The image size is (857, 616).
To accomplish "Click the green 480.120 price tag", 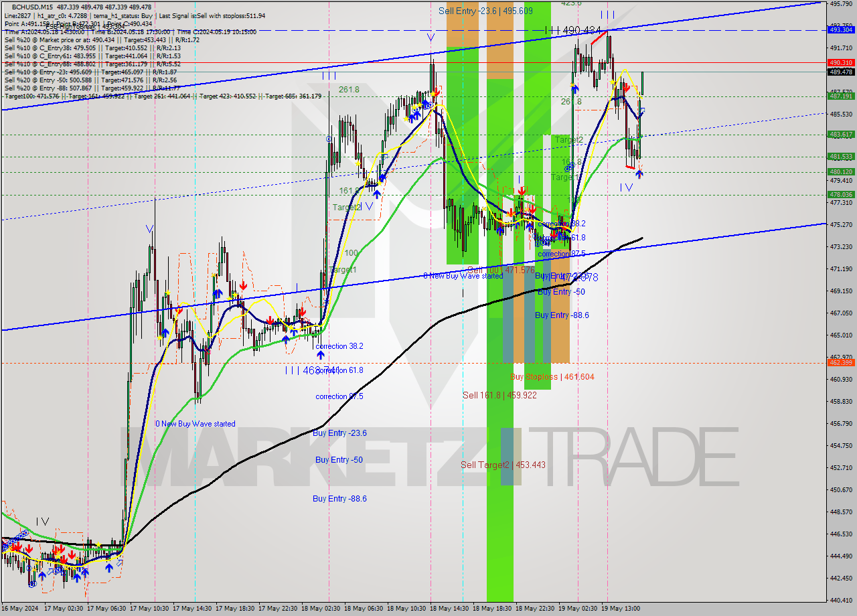I will click(841, 171).
